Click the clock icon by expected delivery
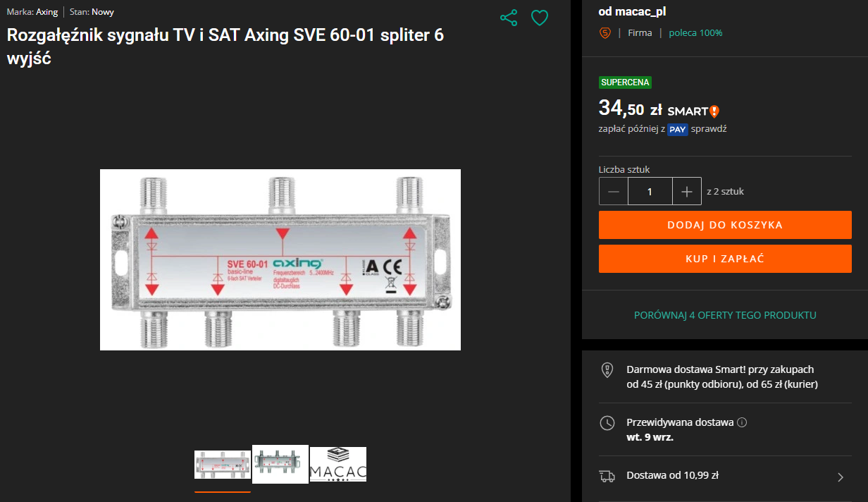 click(607, 423)
